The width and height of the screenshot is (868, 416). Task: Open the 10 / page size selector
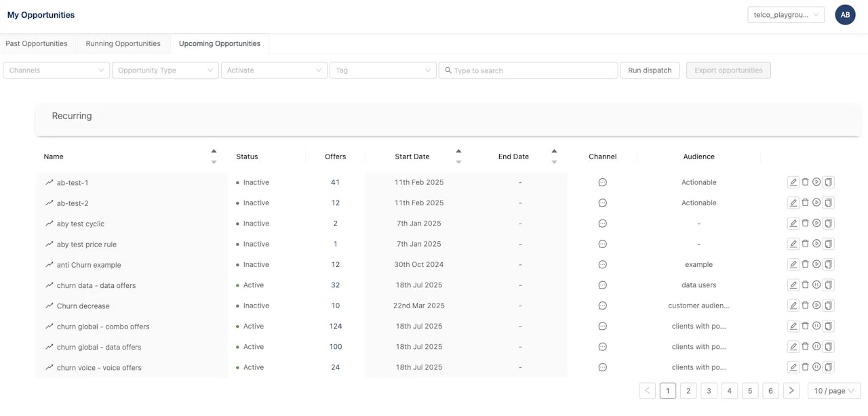pos(834,391)
